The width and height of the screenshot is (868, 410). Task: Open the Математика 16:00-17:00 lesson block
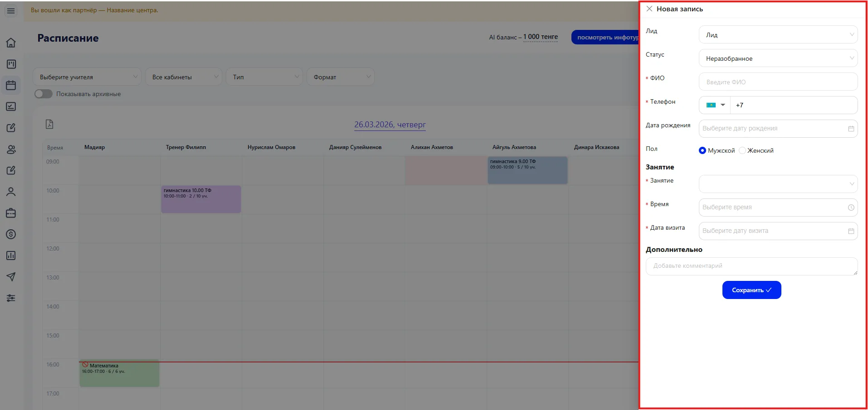[119, 374]
